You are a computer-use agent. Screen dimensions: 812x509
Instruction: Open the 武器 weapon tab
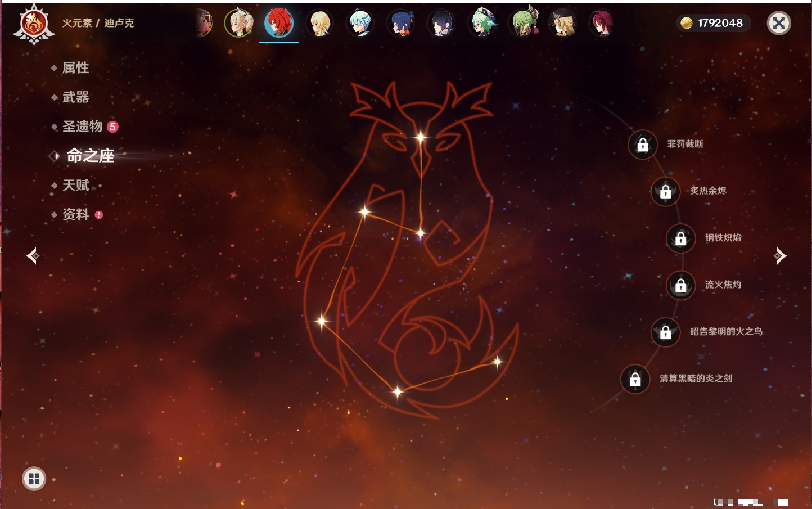75,97
